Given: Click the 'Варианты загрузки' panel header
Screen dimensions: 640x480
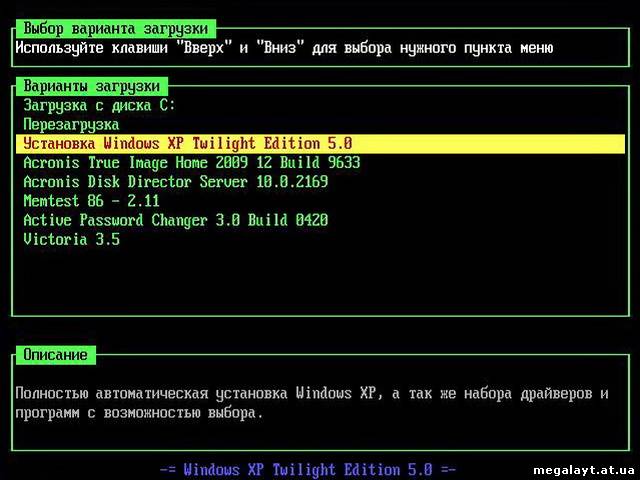Looking at the screenshot, I should 92,86.
